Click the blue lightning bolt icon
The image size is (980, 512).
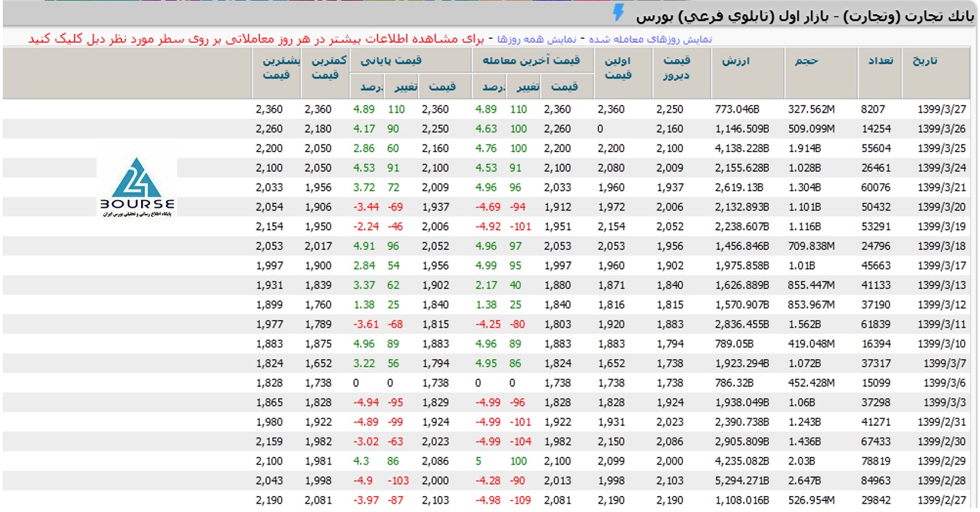(x=619, y=14)
